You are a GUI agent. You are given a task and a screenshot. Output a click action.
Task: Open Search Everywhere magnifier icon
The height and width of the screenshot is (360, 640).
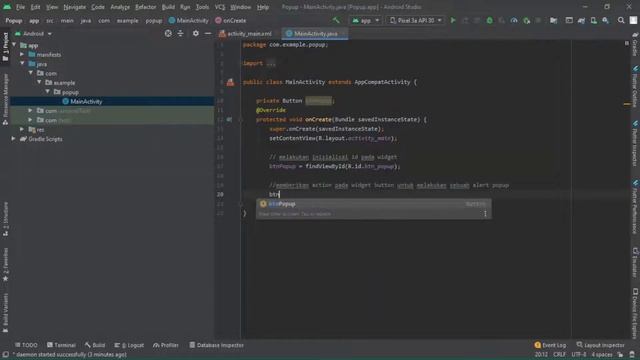(x=621, y=20)
